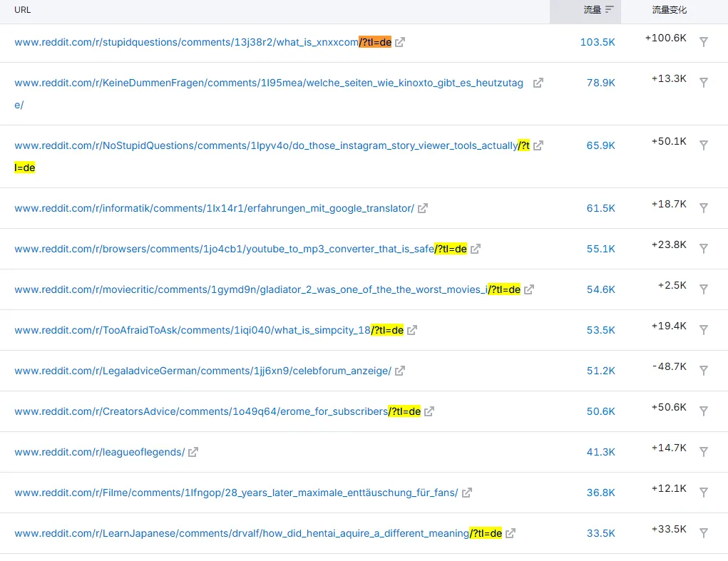The image size is (728, 561).
Task: Click filter icon in the 33.5K traffic row
Action: (704, 533)
